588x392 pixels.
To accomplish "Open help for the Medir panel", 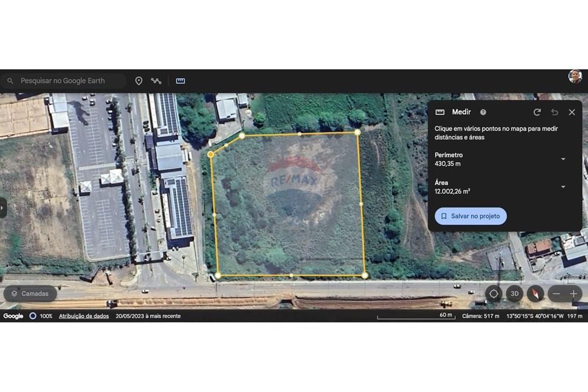I will [x=483, y=112].
